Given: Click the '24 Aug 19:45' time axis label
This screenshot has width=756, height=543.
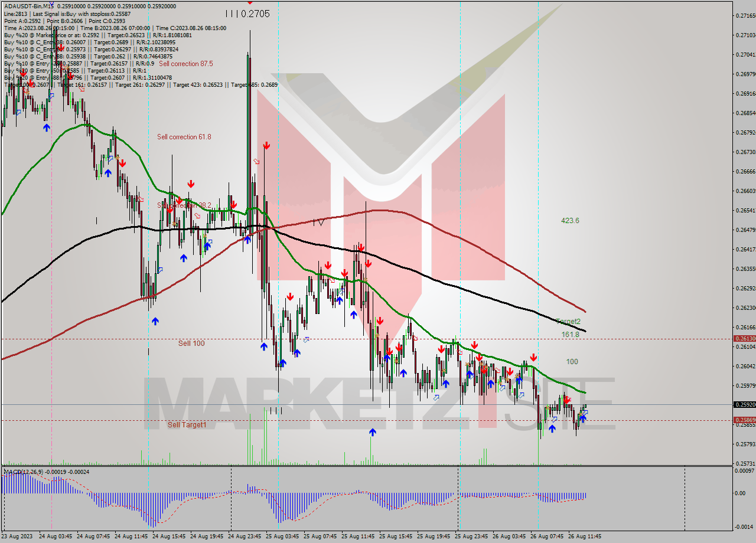Looking at the screenshot, I should pos(207,537).
